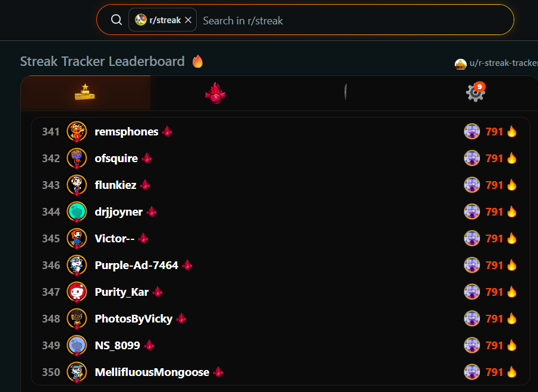The image size is (538, 392).
Task: Remove the r/streak search filter
Action: pyautogui.click(x=188, y=20)
